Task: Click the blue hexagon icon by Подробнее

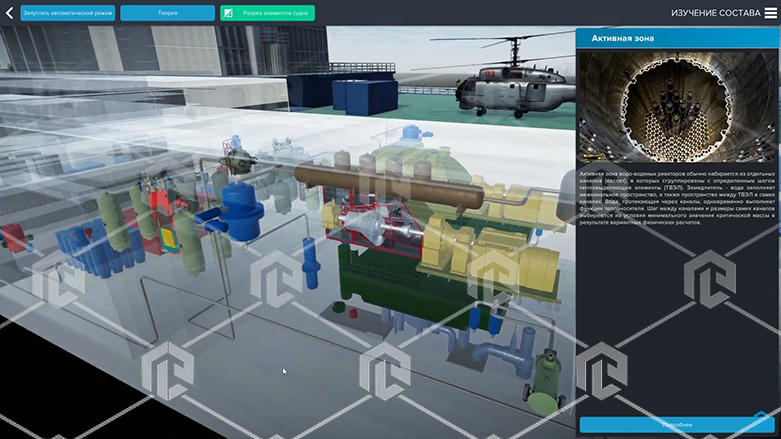Action: point(761,417)
